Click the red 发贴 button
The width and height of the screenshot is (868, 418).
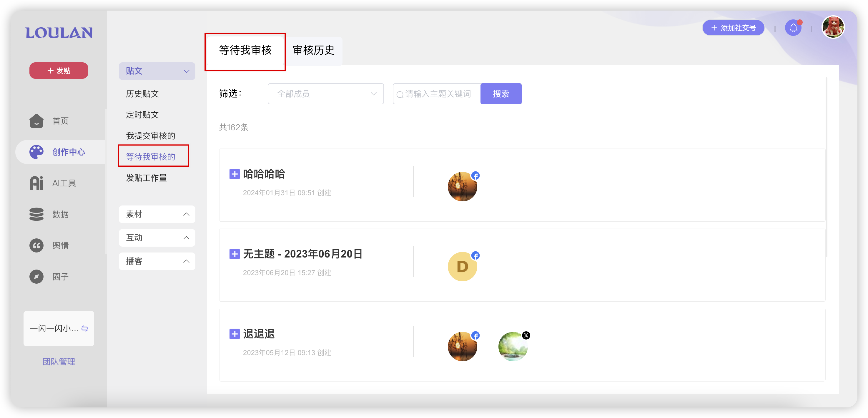59,71
